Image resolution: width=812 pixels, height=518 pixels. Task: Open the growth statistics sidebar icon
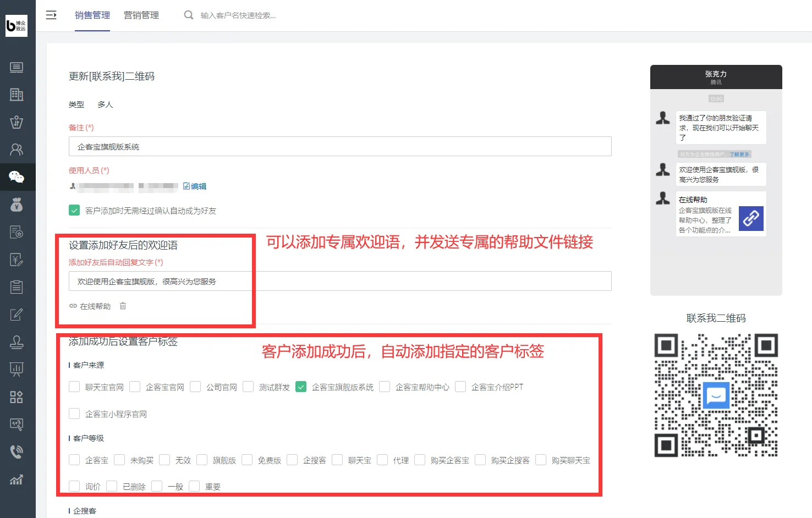(x=17, y=480)
